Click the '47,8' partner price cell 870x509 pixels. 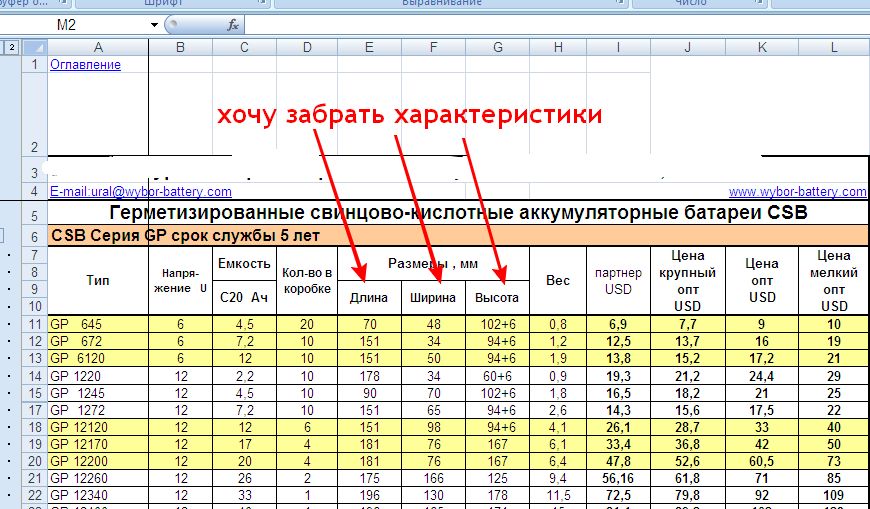coord(618,461)
